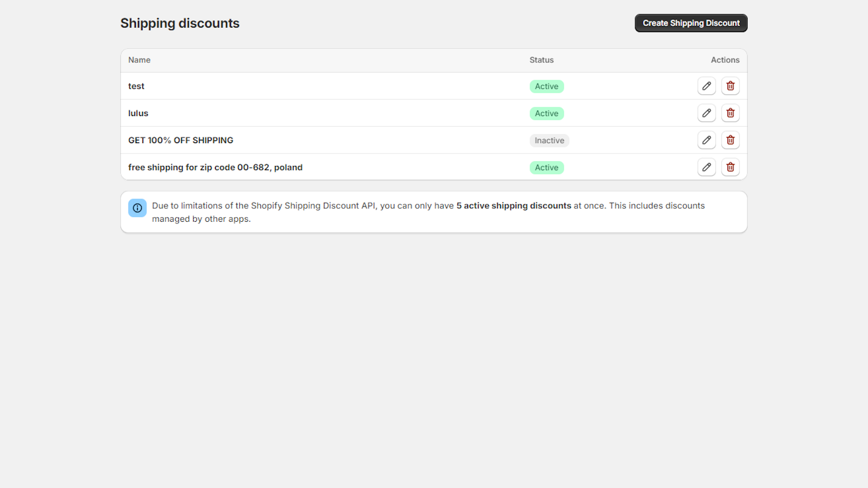
Task: Click the Inactive status badge
Action: (549, 141)
